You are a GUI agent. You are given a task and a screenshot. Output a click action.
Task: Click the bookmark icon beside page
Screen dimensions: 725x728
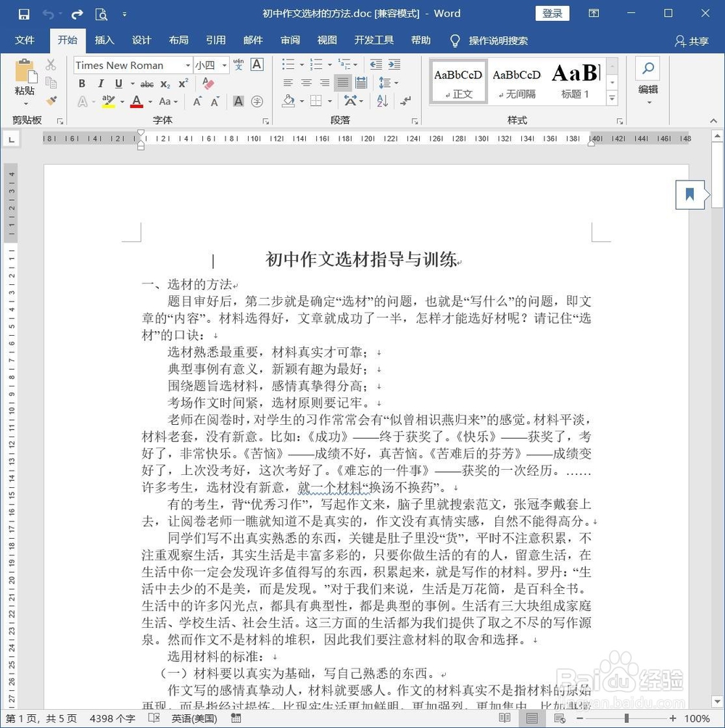(689, 194)
